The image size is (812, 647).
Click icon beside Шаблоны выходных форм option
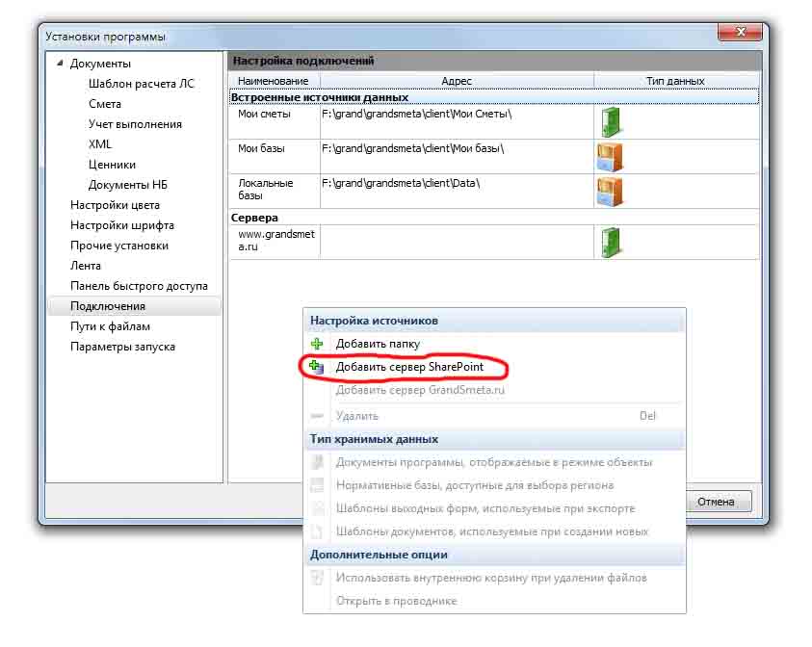pyautogui.click(x=317, y=508)
